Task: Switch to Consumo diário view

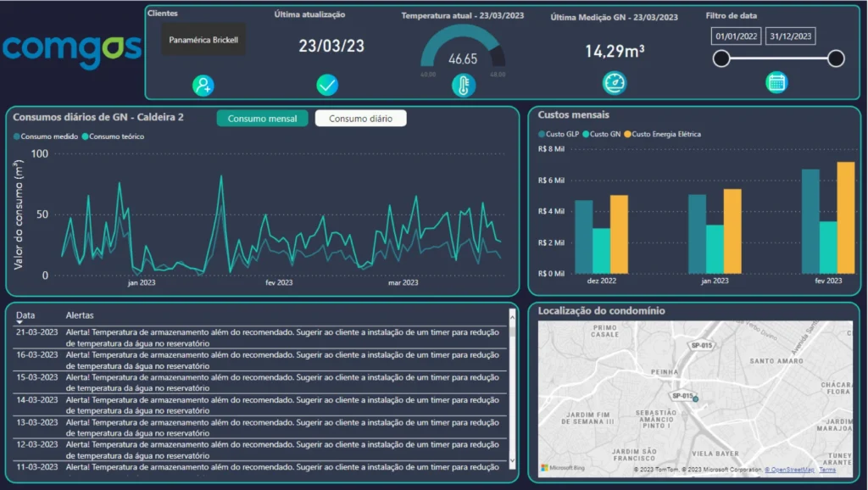Action: (360, 119)
